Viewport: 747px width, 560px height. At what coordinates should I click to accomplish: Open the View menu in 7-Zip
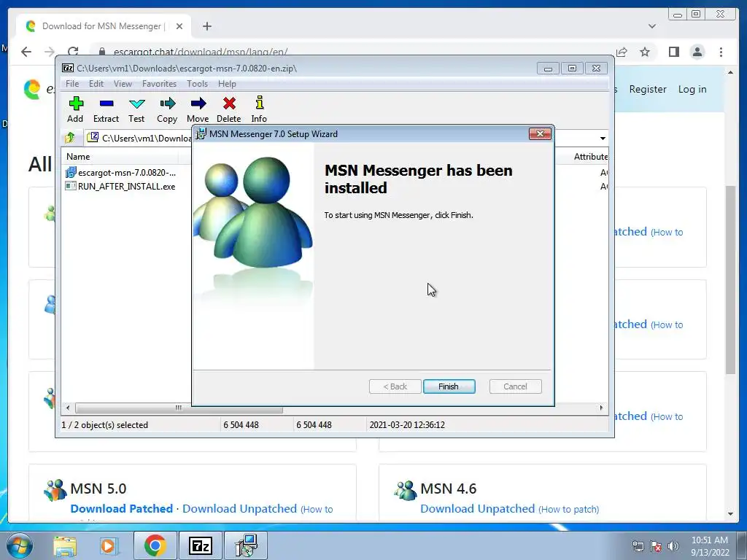(x=123, y=84)
